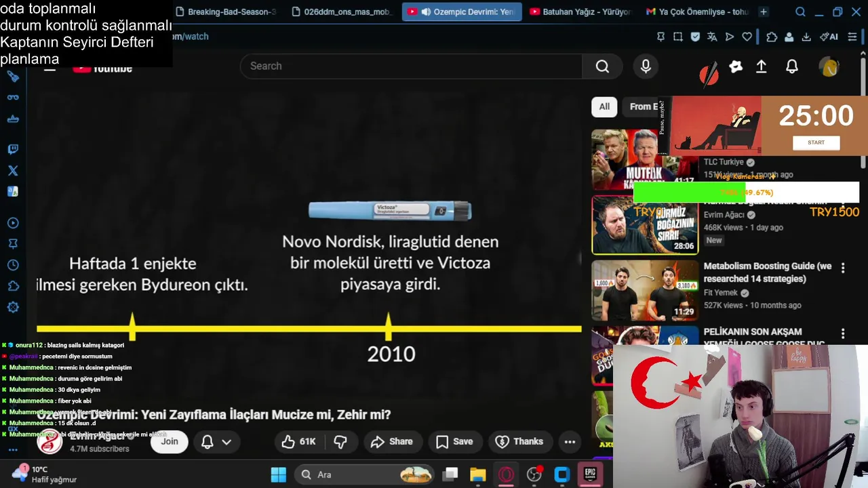
Task: Open YouTube notifications bell in header
Action: tap(792, 66)
